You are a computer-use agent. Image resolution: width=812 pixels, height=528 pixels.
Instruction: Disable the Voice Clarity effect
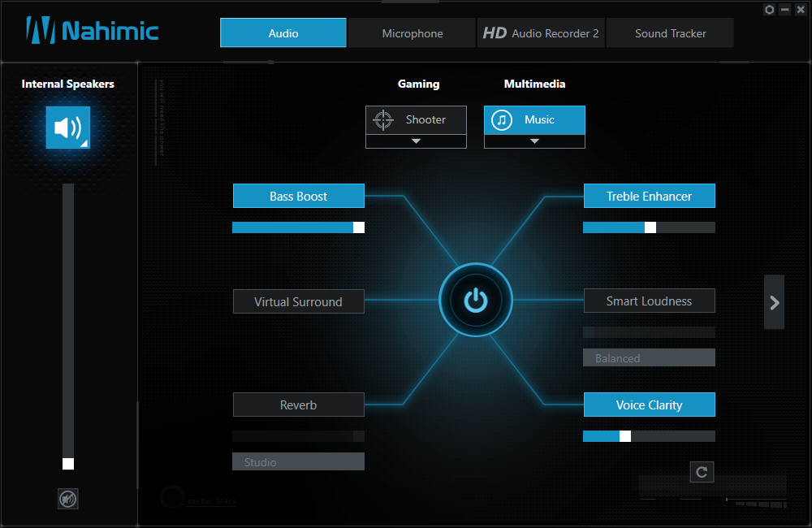pyautogui.click(x=650, y=405)
